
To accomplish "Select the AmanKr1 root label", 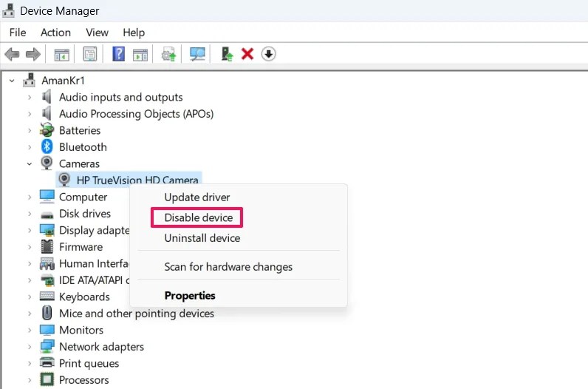I will click(x=63, y=81).
